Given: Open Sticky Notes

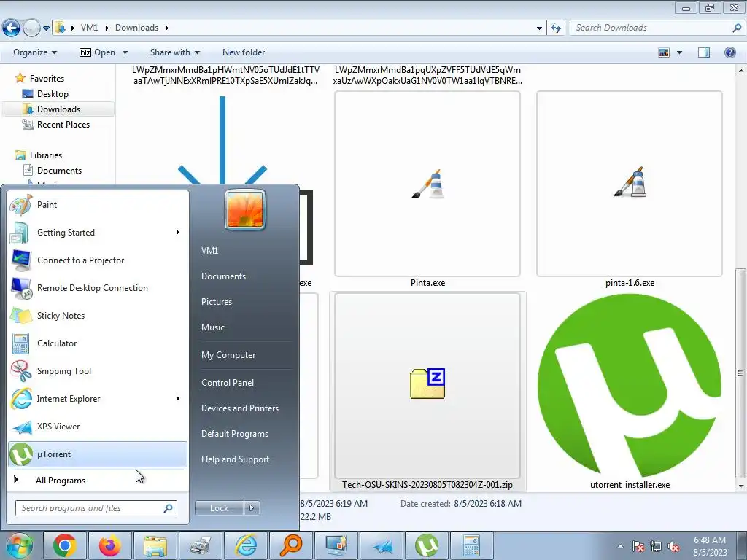Looking at the screenshot, I should (x=98, y=315).
